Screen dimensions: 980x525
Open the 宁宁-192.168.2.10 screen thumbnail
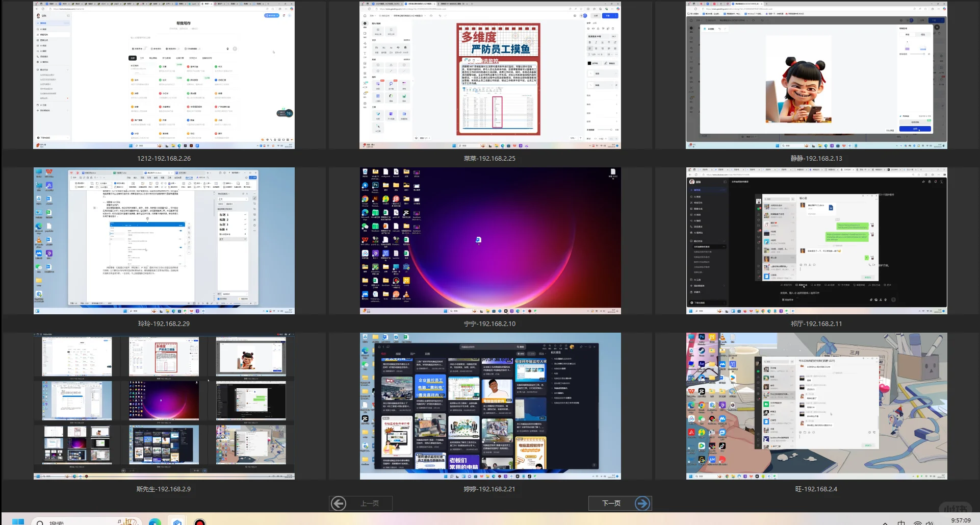[490, 241]
